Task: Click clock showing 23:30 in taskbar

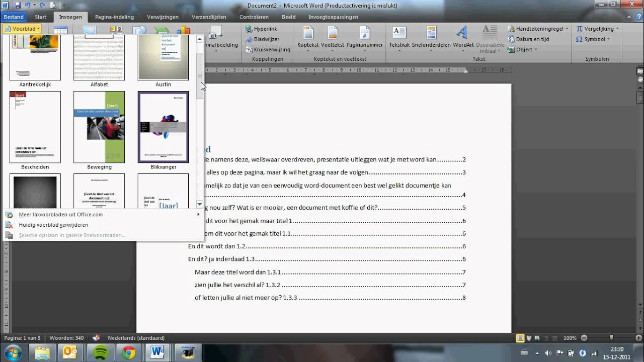Action: pyautogui.click(x=617, y=349)
